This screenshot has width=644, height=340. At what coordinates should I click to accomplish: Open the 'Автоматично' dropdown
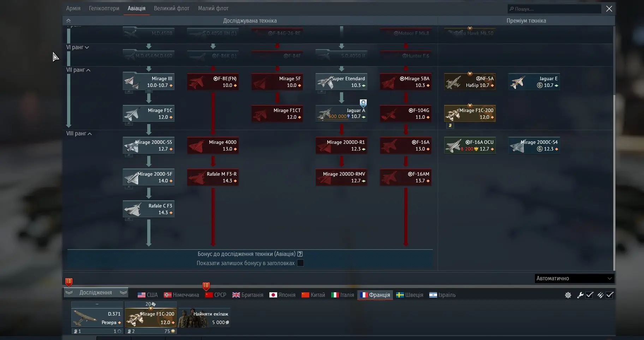(574, 279)
